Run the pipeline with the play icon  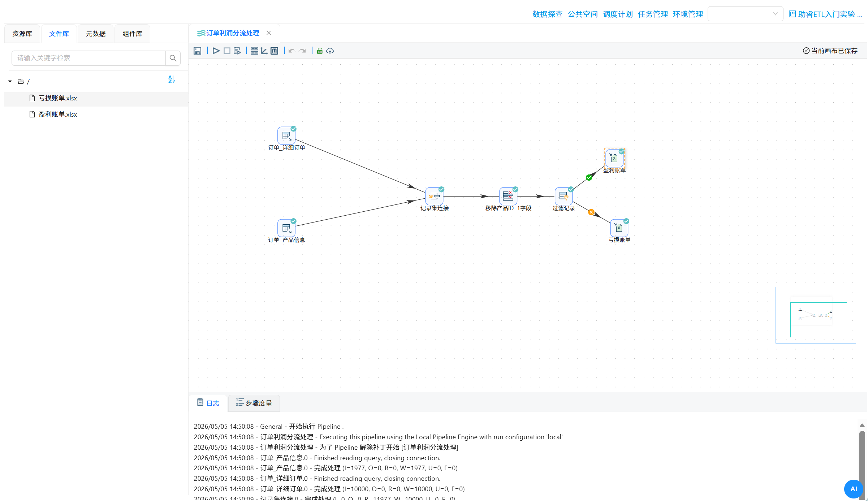(x=216, y=51)
